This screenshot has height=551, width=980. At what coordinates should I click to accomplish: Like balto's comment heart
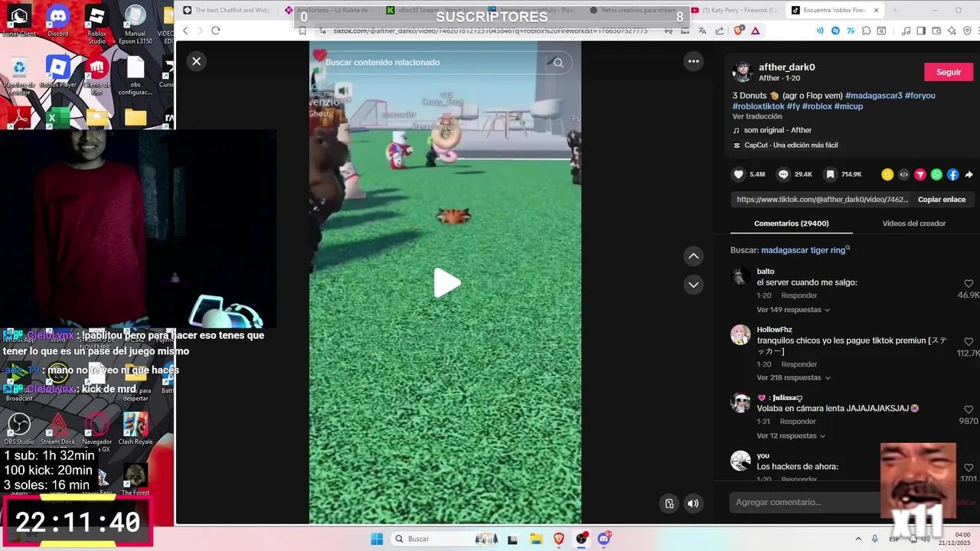click(x=969, y=284)
